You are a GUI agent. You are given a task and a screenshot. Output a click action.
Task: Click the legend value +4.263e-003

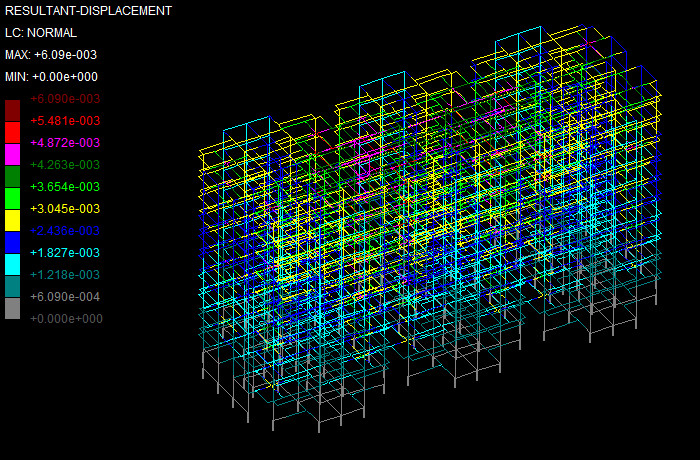click(x=65, y=165)
